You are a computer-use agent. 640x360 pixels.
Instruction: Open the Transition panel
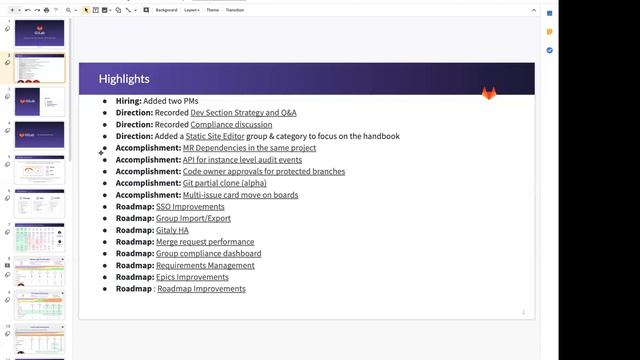[x=235, y=10]
